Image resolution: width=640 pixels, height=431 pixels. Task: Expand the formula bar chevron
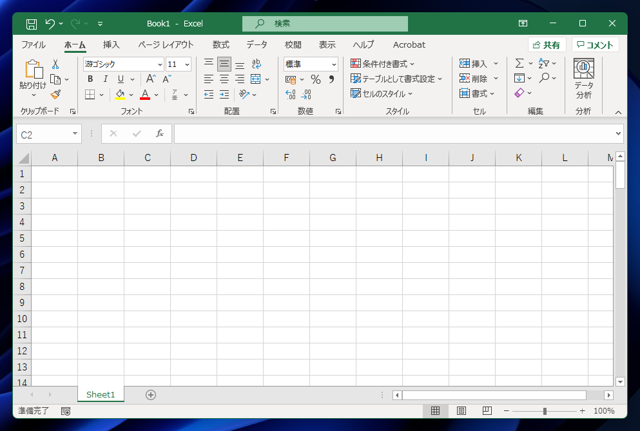(x=618, y=133)
